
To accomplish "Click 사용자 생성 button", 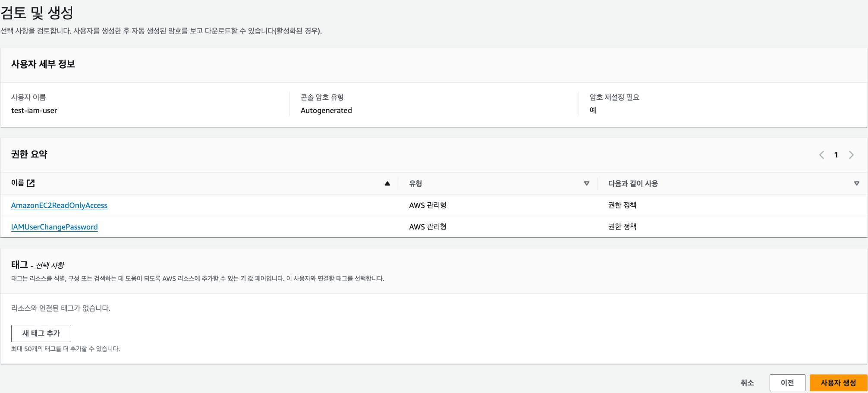I will [838, 383].
